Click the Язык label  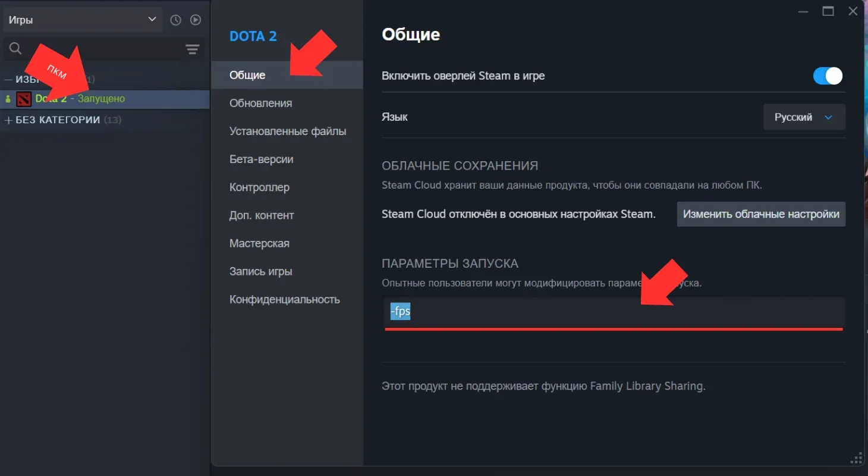(394, 117)
